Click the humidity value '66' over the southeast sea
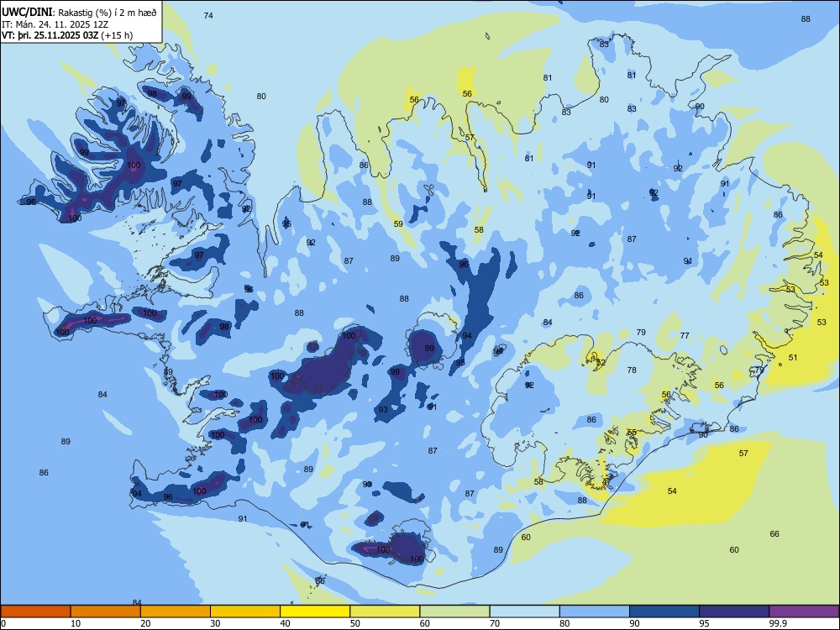 (774, 533)
